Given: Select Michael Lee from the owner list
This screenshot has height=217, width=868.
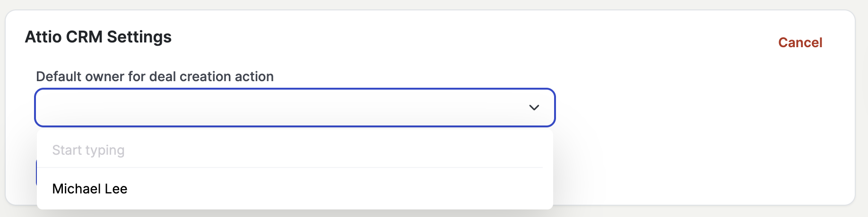Looking at the screenshot, I should pos(90,189).
